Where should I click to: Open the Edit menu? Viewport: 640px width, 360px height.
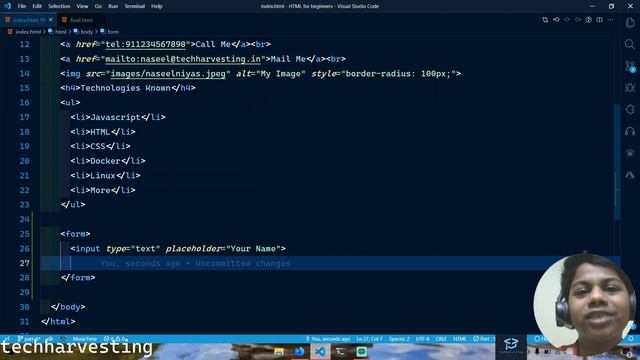click(x=37, y=6)
